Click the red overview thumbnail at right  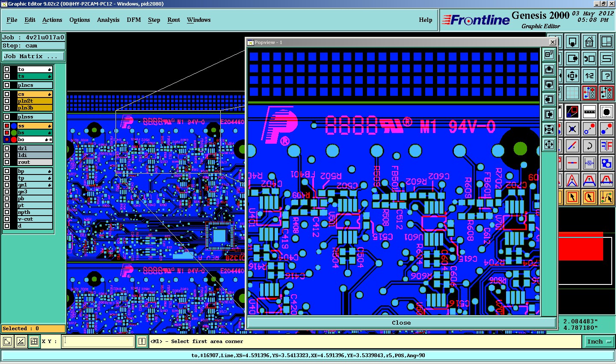[581, 247]
